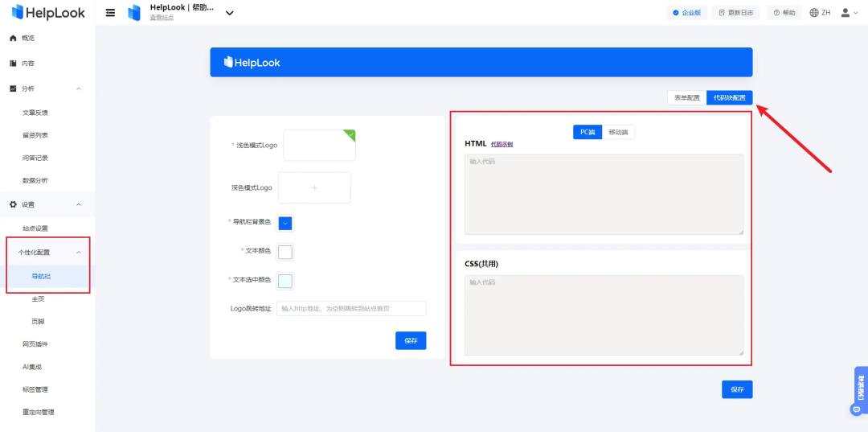
Task: Open 网页插件 in sidebar
Action: coord(35,344)
